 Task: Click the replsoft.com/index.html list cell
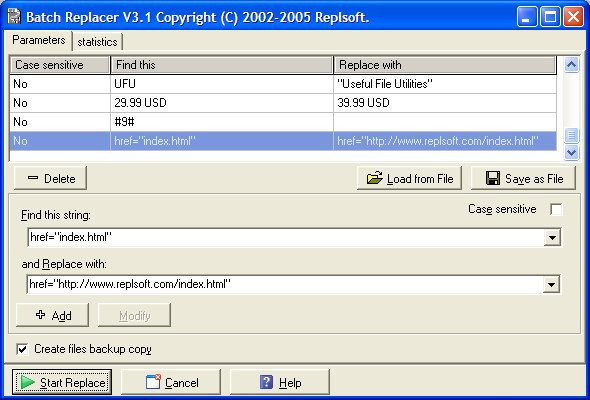445,141
